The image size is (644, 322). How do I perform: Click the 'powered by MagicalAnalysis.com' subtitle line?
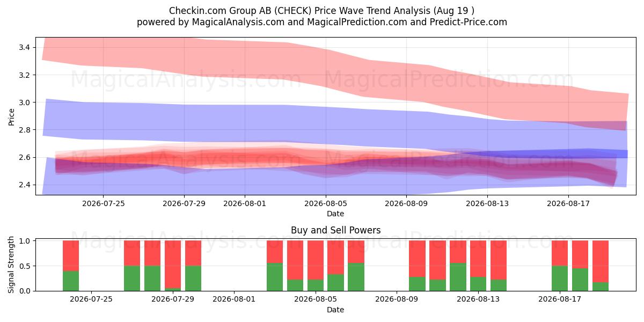pyautogui.click(x=322, y=22)
